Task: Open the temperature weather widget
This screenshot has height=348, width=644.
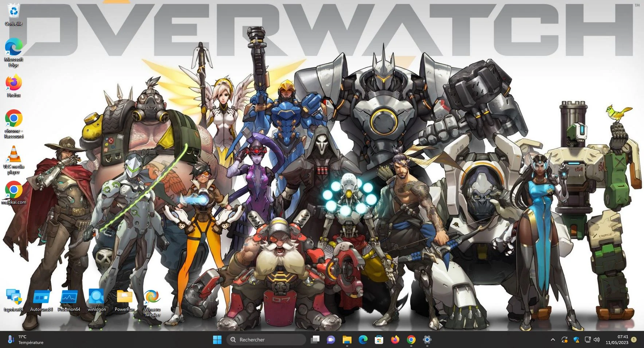Action: click(x=25, y=340)
